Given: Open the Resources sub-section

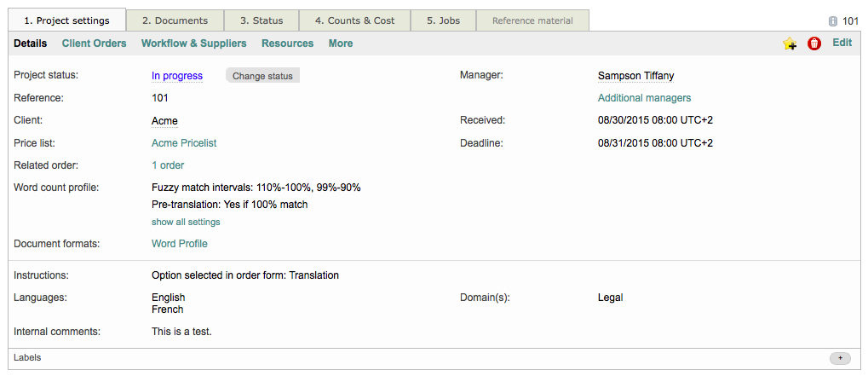Looking at the screenshot, I should click(287, 43).
